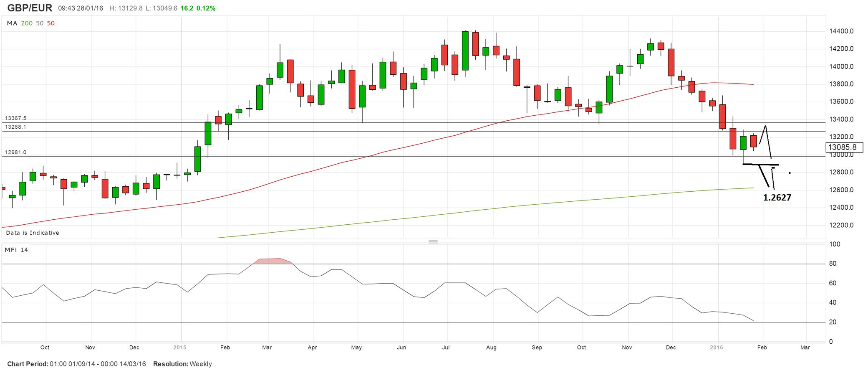The width and height of the screenshot is (868, 368).
Task: Click the Resolution: Weekly setting
Action: click(182, 364)
